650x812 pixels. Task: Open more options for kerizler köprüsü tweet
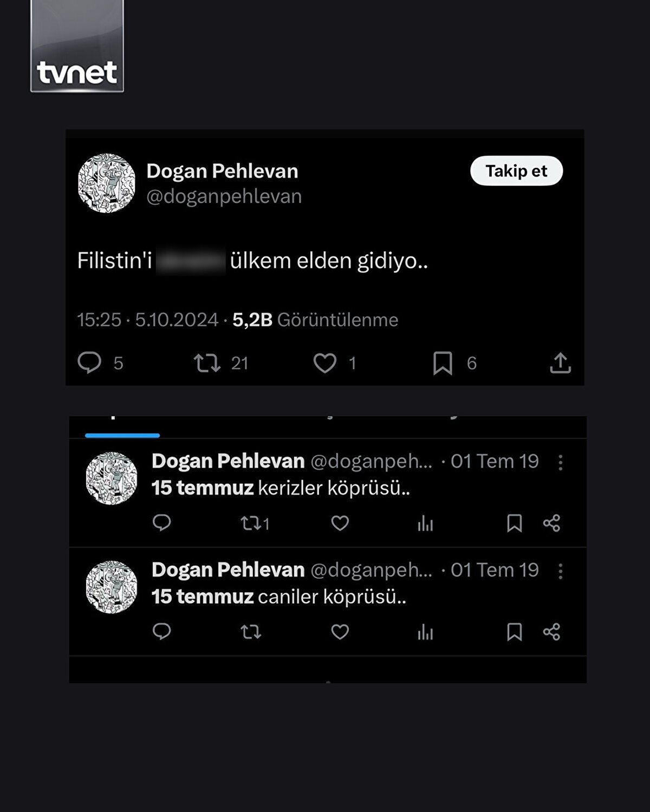(x=560, y=462)
